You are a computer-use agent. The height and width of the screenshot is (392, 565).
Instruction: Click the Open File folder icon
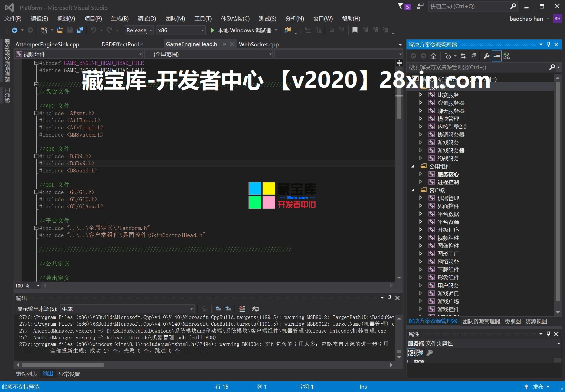point(60,30)
